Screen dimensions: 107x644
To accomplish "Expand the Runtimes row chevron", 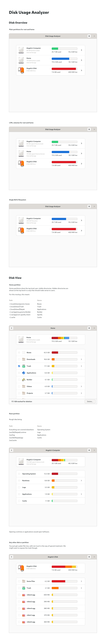I will 81,480.
